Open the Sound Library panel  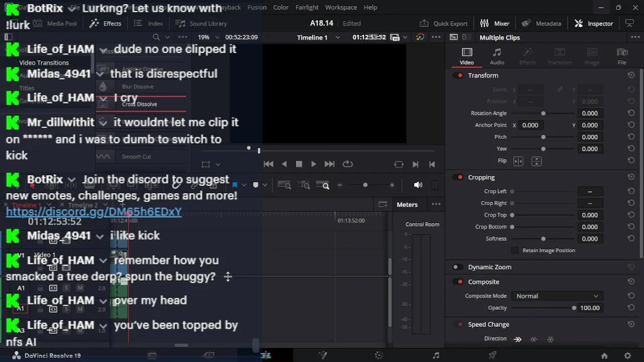(x=201, y=23)
